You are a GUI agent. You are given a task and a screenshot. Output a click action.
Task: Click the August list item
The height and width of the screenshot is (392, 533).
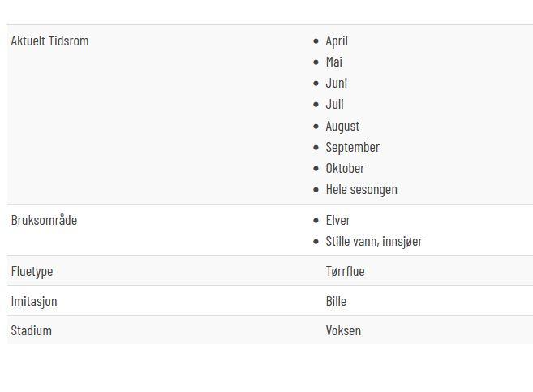point(342,126)
